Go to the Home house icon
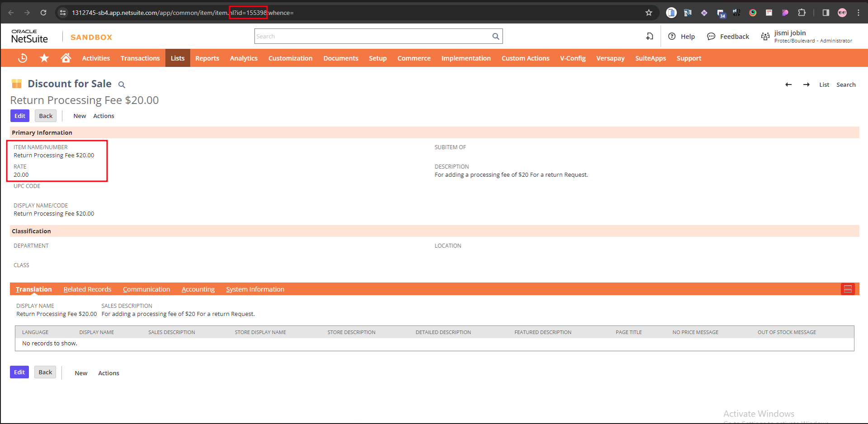 66,58
